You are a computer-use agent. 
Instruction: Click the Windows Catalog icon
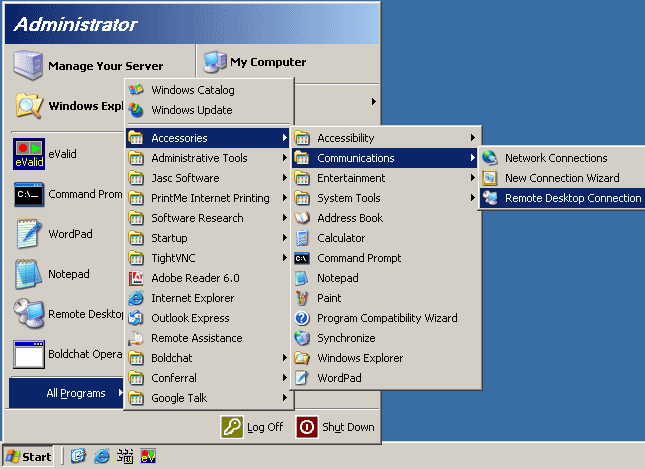click(x=136, y=90)
